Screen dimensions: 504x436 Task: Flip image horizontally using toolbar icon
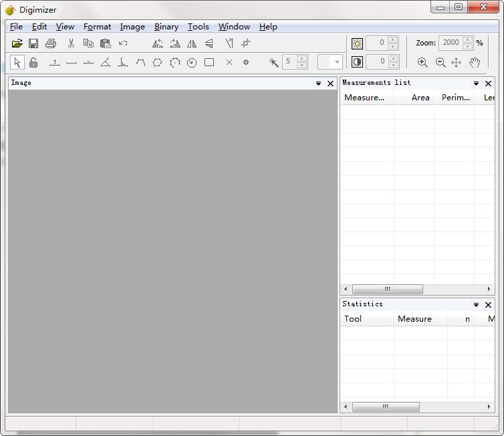192,43
